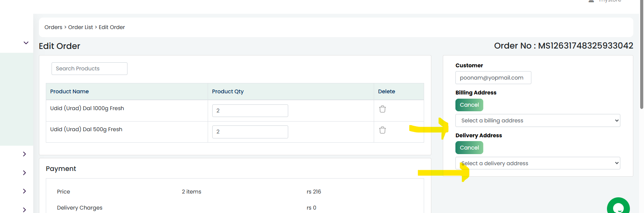Viewport: 644px width, 213px height.
Task: Expand the first right-chevron sidebar item
Action: (24, 154)
